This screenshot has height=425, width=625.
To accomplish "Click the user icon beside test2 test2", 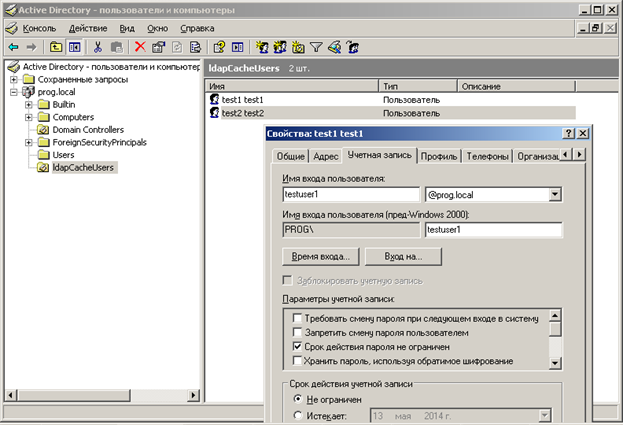I will point(214,113).
